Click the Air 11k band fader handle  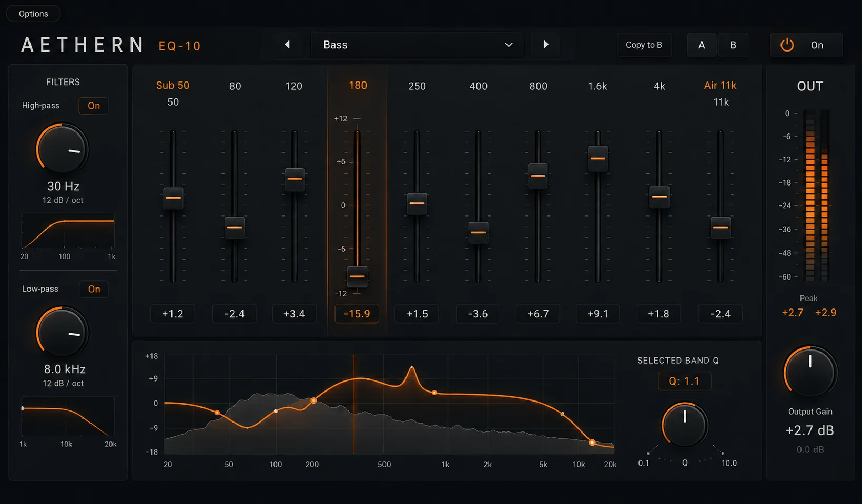click(721, 228)
